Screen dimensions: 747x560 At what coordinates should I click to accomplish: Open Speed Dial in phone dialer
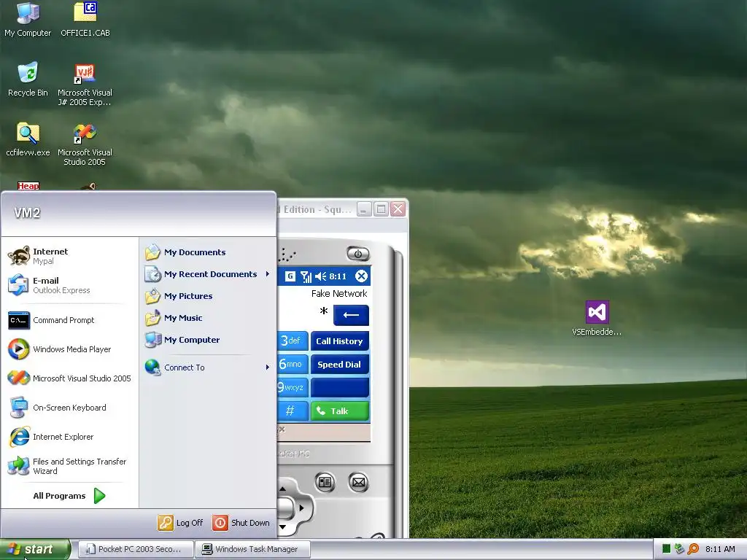coord(340,365)
